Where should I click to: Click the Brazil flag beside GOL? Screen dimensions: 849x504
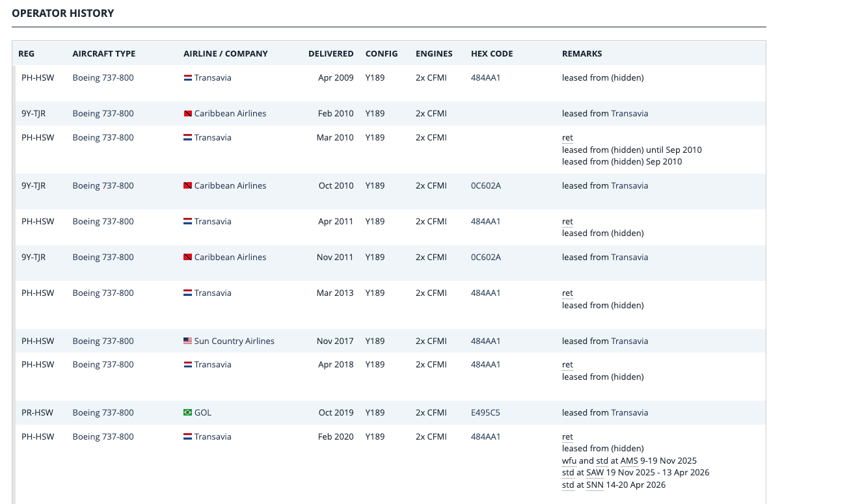point(187,413)
